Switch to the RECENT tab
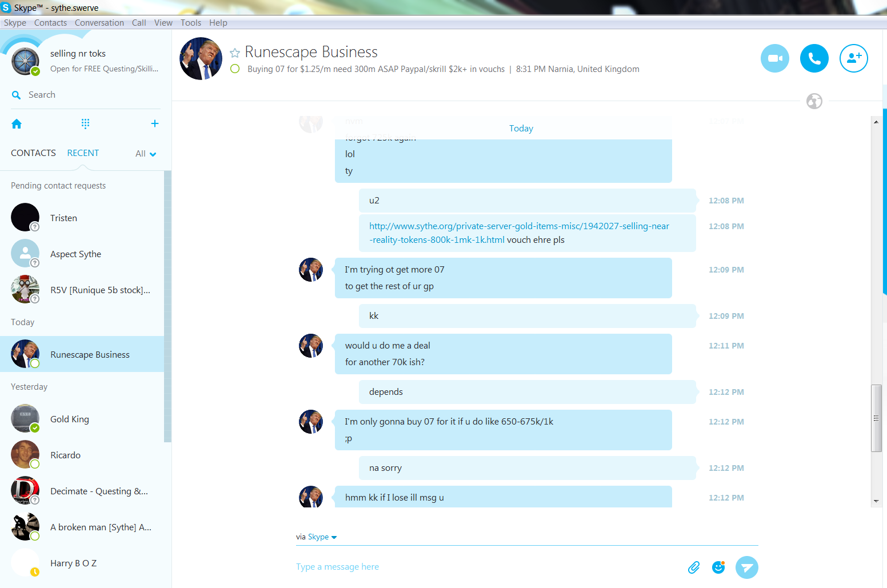The height and width of the screenshot is (588, 887). coord(83,153)
